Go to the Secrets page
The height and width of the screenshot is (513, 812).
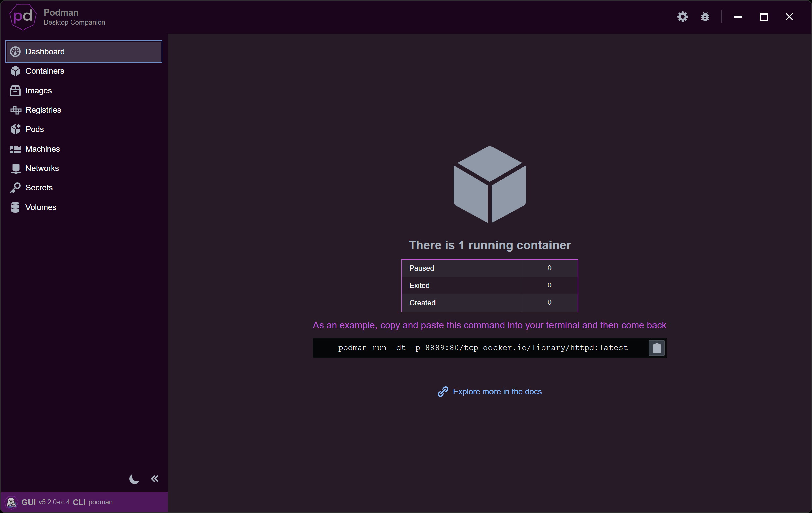tap(83, 188)
